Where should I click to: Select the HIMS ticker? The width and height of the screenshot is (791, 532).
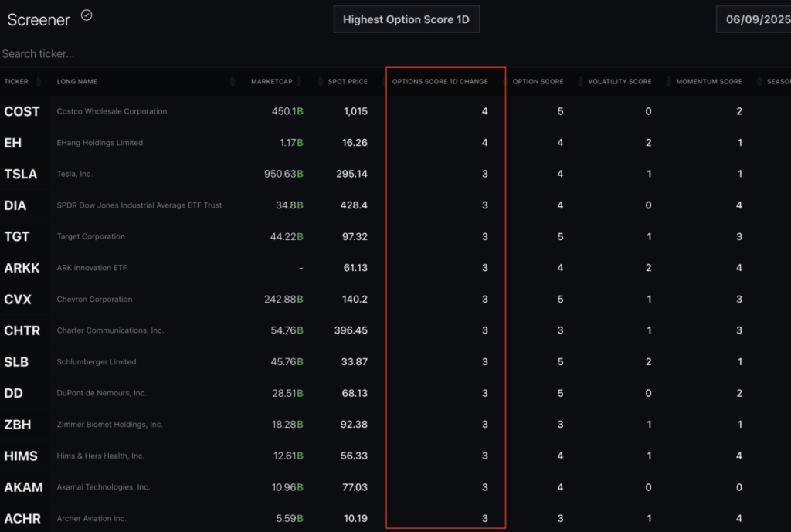click(22, 456)
